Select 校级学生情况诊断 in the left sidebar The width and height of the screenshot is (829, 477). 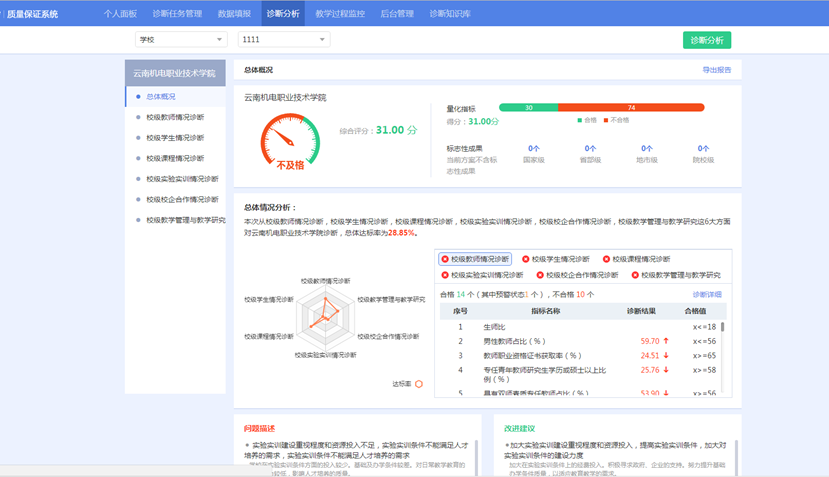coord(175,138)
